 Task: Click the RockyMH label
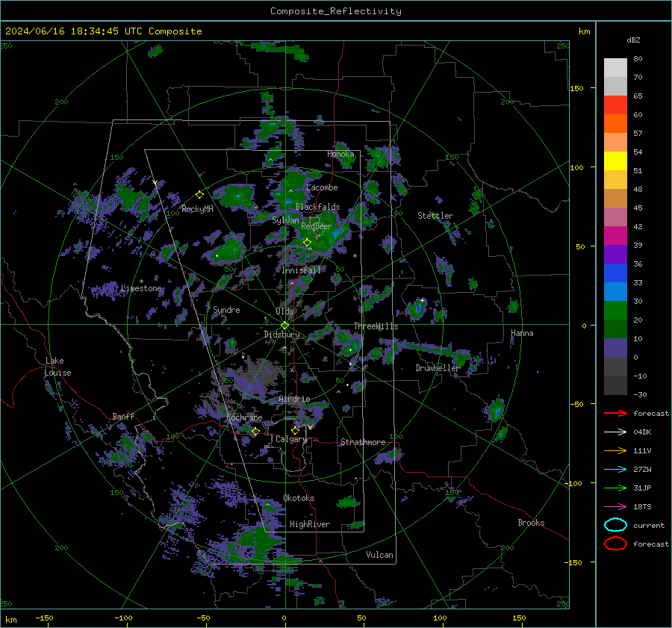click(x=197, y=209)
